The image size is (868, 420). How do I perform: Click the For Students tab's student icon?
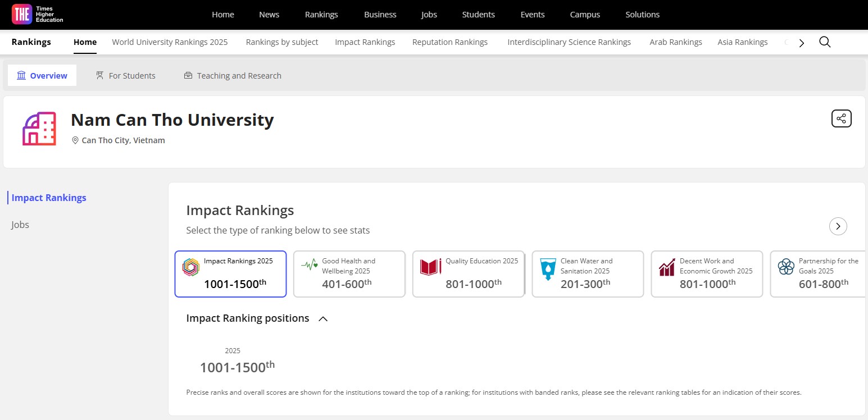pyautogui.click(x=99, y=75)
